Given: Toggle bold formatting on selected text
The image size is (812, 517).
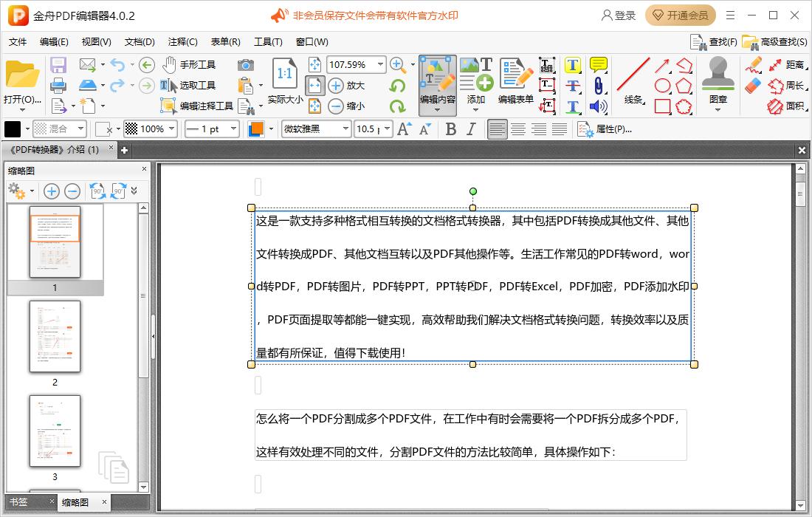Looking at the screenshot, I should [451, 129].
